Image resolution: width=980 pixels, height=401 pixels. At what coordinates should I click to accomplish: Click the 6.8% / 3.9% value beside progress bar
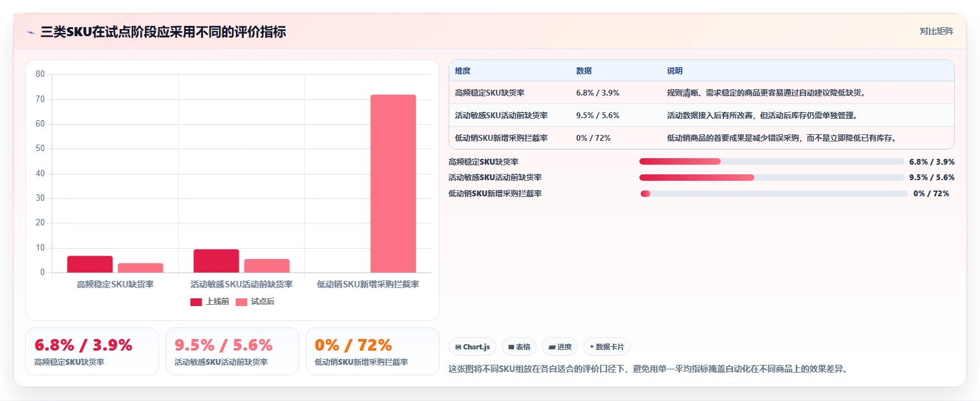(932, 162)
